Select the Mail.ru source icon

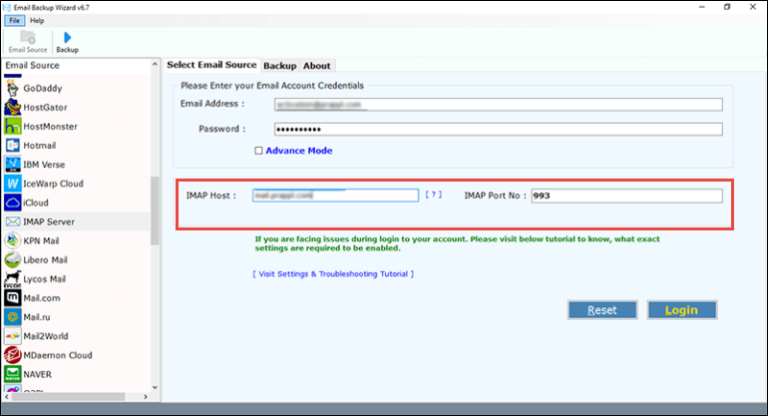click(x=12, y=317)
